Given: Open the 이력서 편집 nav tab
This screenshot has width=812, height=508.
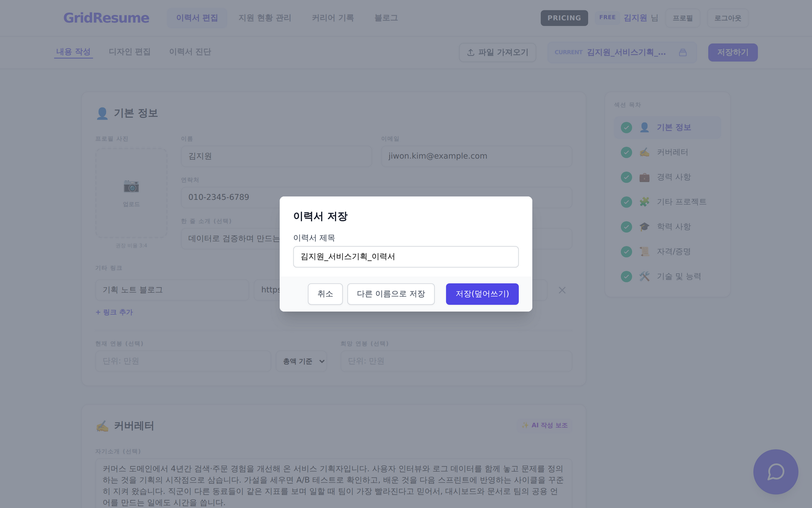Looking at the screenshot, I should [197, 18].
